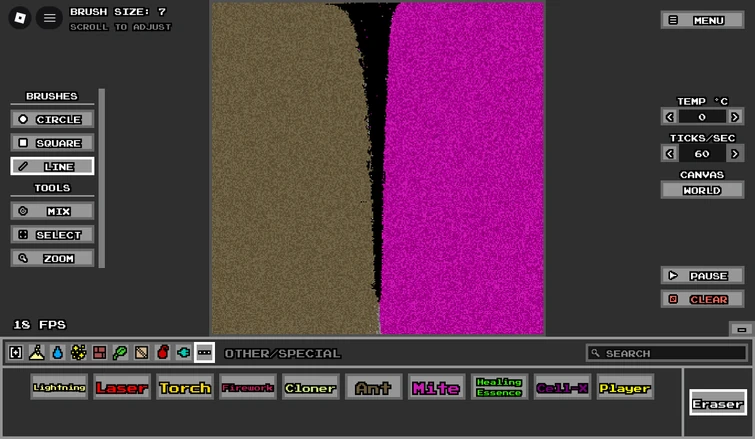Viewport: 755px width, 439px height.
Task: Select the Player element
Action: click(625, 387)
